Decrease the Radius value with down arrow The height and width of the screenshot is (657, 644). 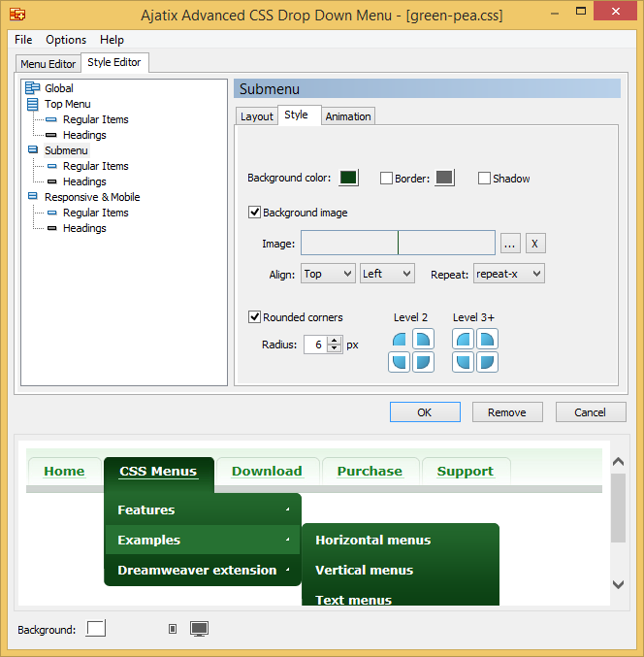(335, 348)
